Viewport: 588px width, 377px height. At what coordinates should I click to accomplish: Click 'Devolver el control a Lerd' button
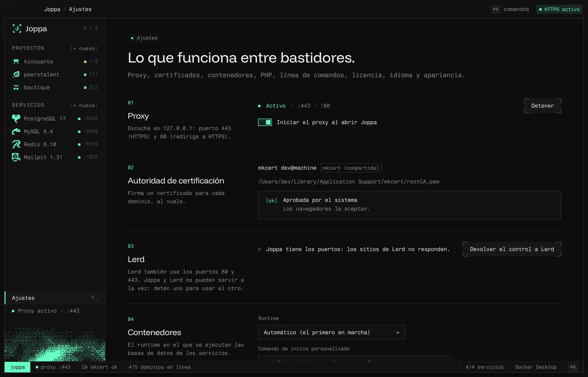(x=512, y=249)
